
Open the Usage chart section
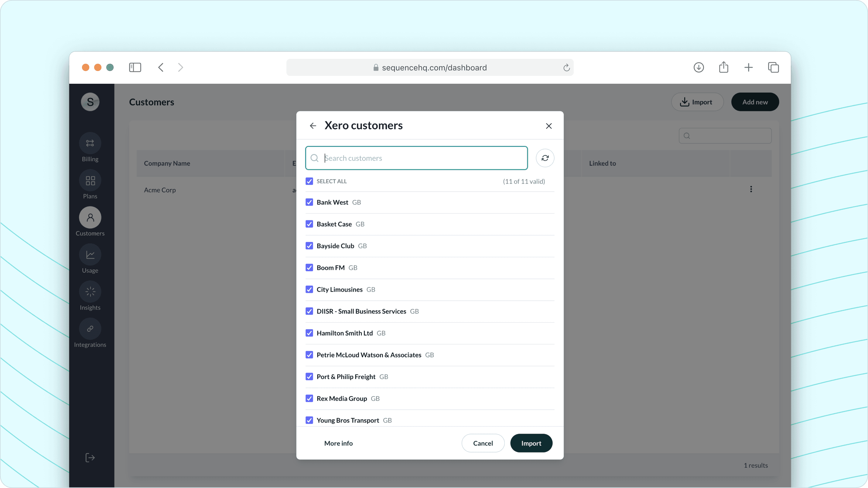pos(90,255)
